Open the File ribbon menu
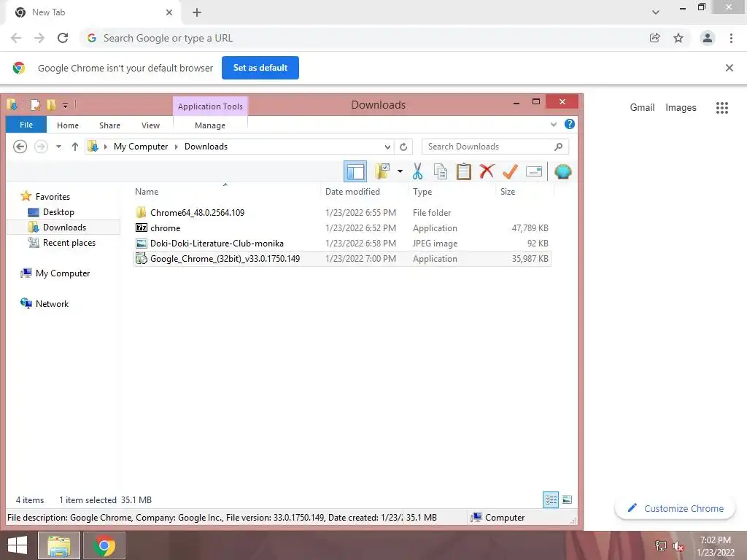747x560 pixels. point(26,125)
